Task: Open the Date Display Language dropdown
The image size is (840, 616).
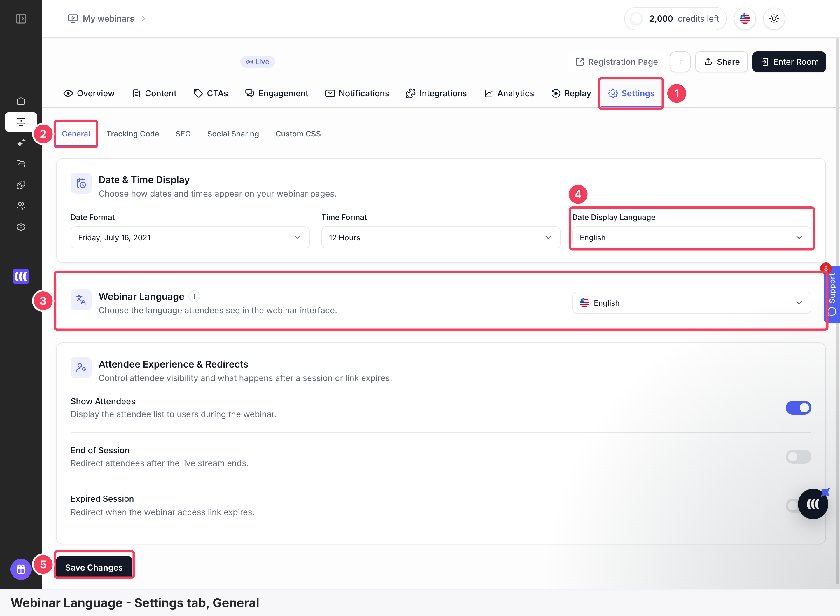Action: 692,237
